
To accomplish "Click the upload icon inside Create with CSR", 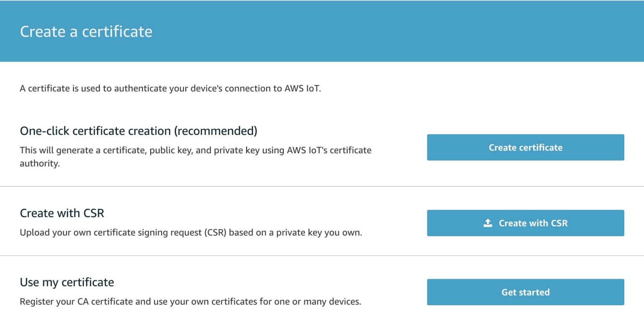I will (x=488, y=223).
